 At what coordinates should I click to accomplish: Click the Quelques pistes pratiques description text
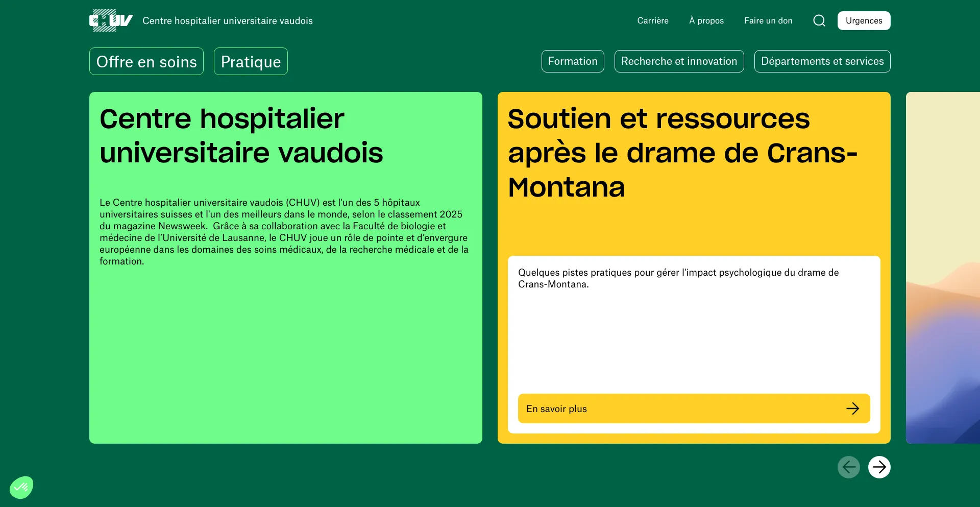pos(678,278)
